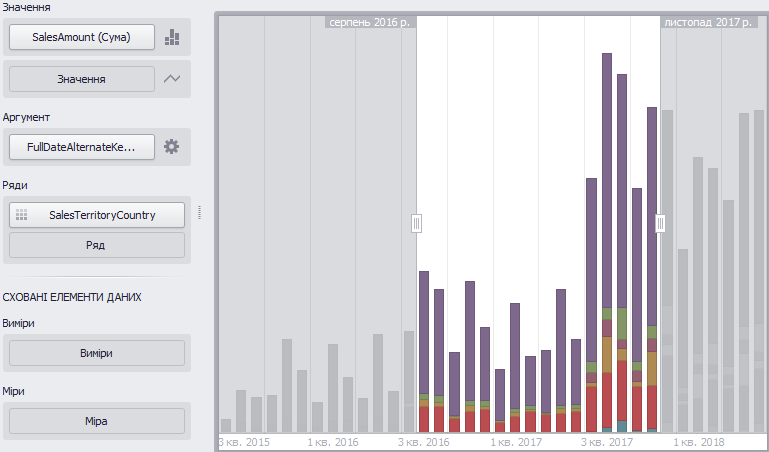Click the Виміри placeholder button
This screenshot has width=769, height=452.
coord(97,353)
